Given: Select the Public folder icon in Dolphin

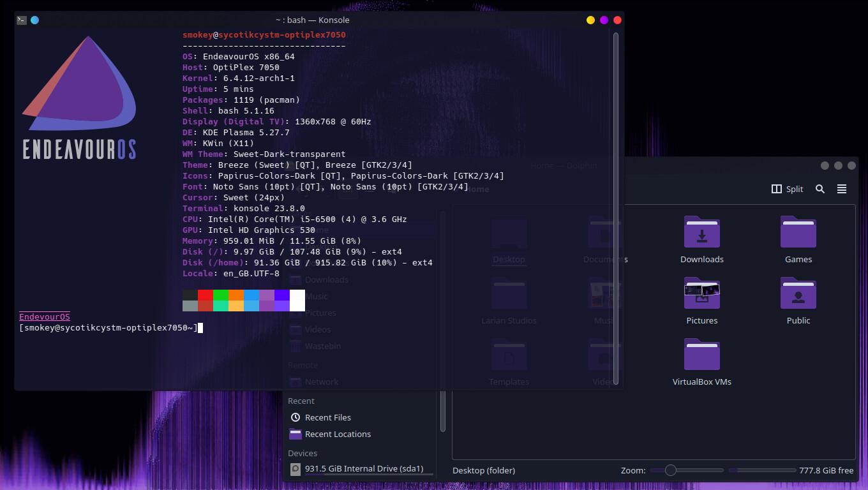Looking at the screenshot, I should coord(798,293).
